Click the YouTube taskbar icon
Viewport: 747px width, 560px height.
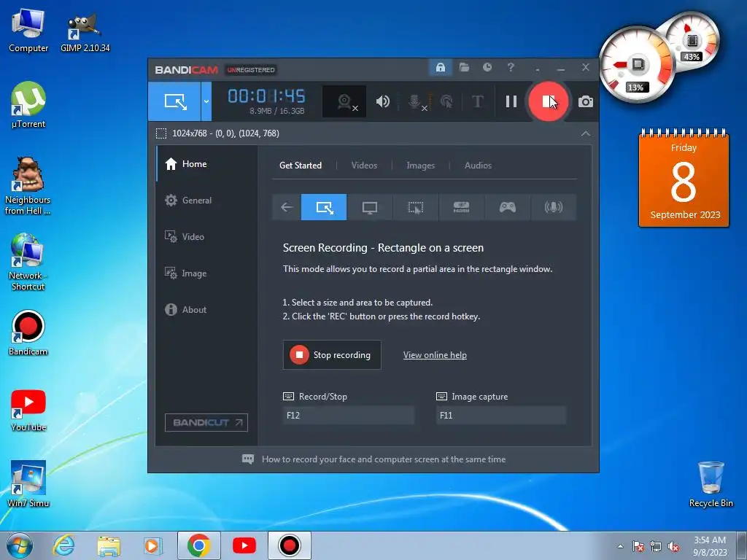244,545
